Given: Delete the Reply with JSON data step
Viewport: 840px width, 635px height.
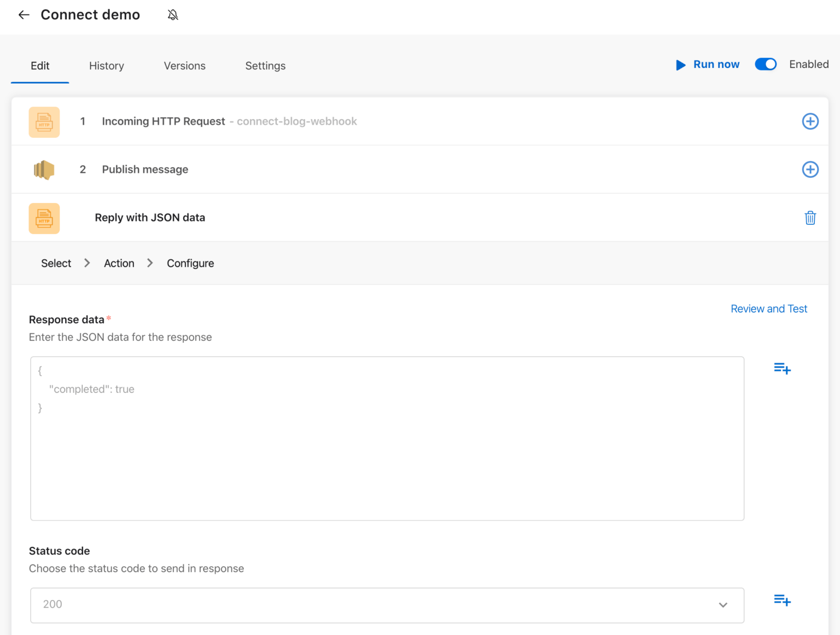Looking at the screenshot, I should [x=810, y=218].
